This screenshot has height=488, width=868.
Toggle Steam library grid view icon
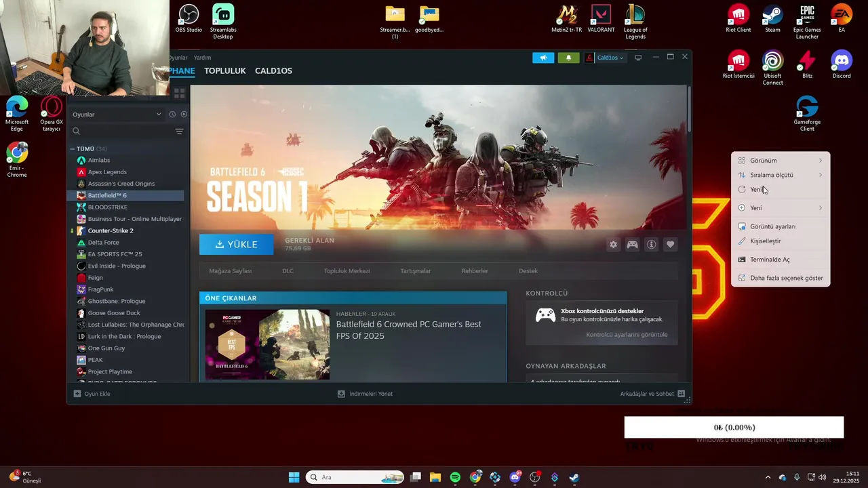tap(180, 93)
